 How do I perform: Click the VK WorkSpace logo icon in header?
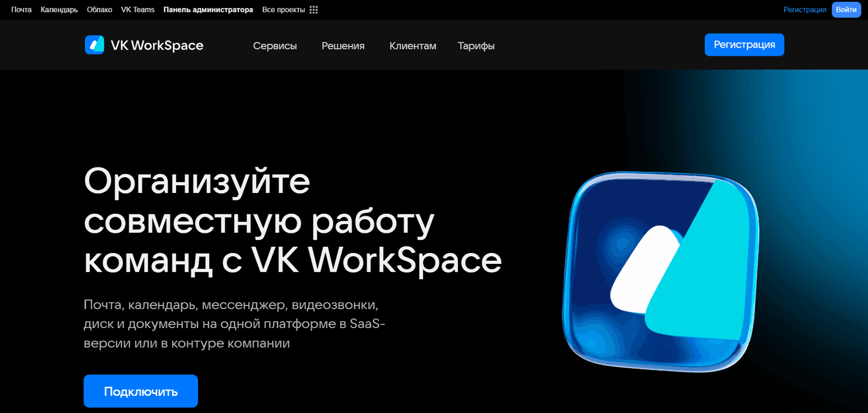pos(95,45)
